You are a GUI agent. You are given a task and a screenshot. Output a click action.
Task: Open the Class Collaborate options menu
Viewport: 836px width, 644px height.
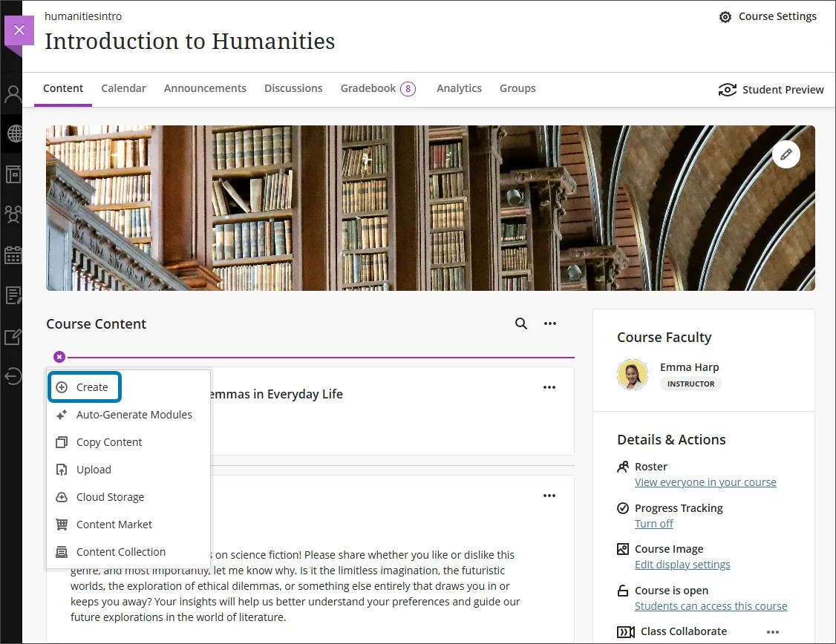tap(773, 631)
